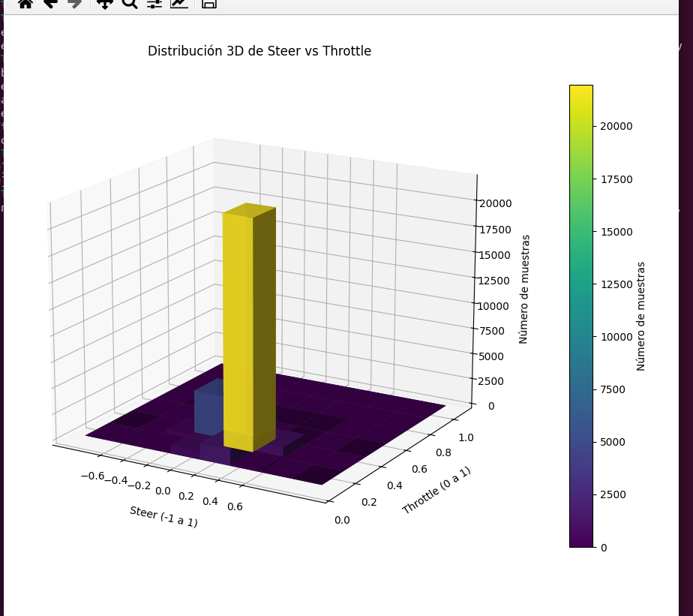Go forward to the next view
The height and width of the screenshot is (616, 693).
pos(74,3)
